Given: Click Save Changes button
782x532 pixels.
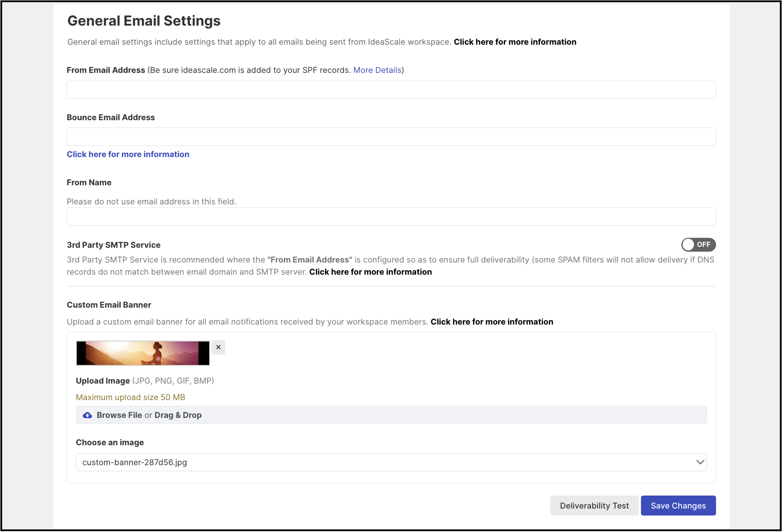Looking at the screenshot, I should tap(678, 506).
